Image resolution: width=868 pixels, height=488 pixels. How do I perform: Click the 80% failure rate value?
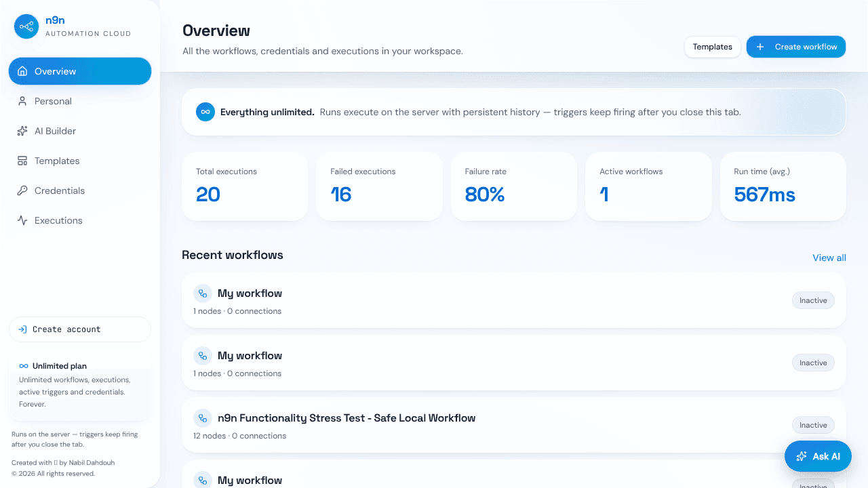coord(485,195)
